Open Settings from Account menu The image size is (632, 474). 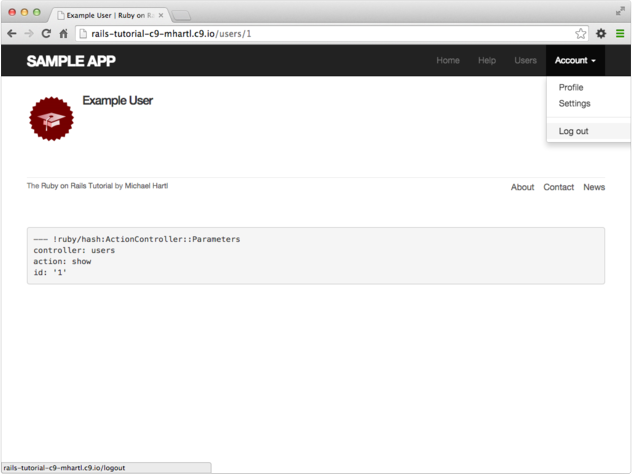(x=574, y=103)
